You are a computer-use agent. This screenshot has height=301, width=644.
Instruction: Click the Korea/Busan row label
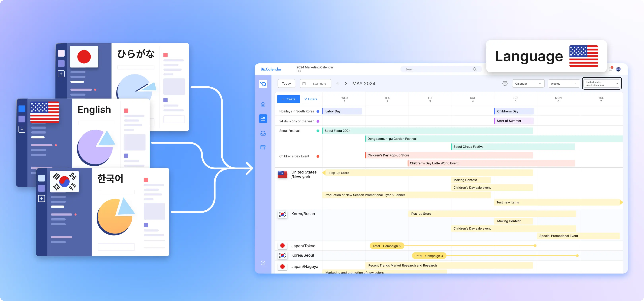click(303, 214)
